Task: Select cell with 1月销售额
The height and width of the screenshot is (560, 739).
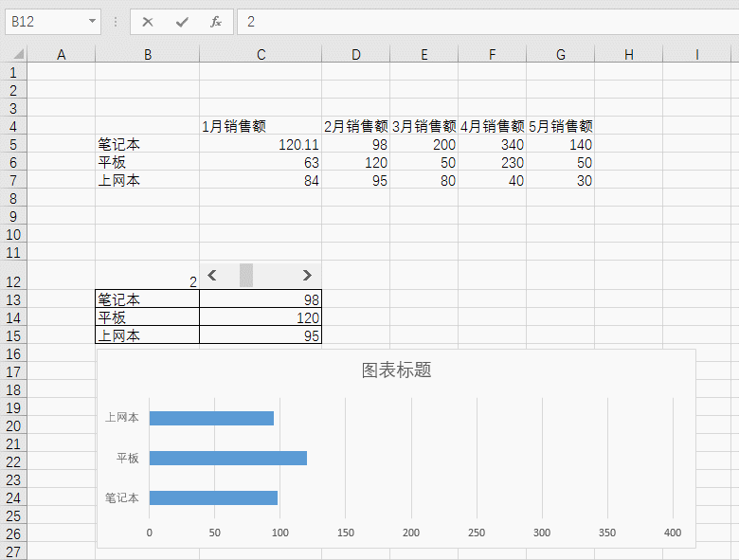Action: click(261, 126)
